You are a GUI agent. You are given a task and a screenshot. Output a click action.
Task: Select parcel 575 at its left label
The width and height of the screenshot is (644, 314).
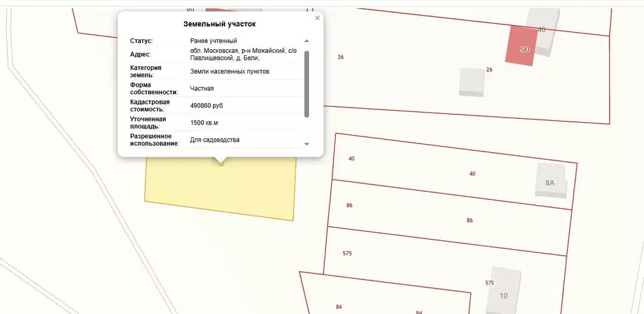pyautogui.click(x=347, y=254)
